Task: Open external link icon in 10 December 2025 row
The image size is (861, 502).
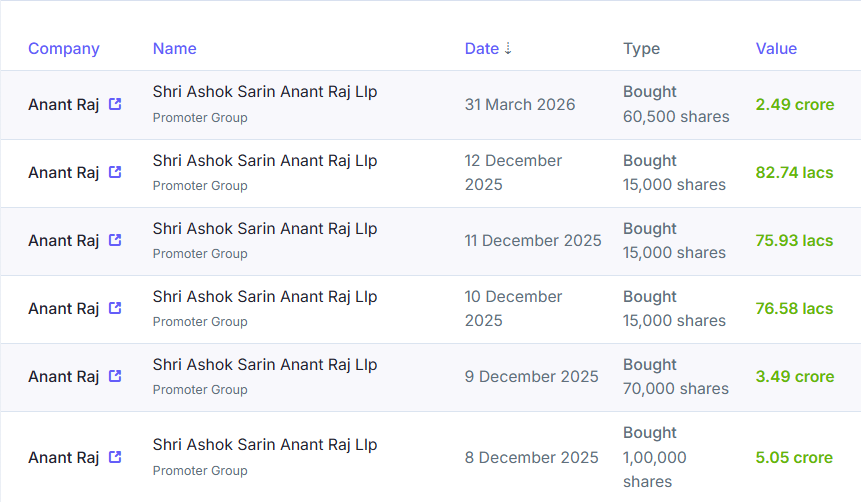Action: click(115, 308)
